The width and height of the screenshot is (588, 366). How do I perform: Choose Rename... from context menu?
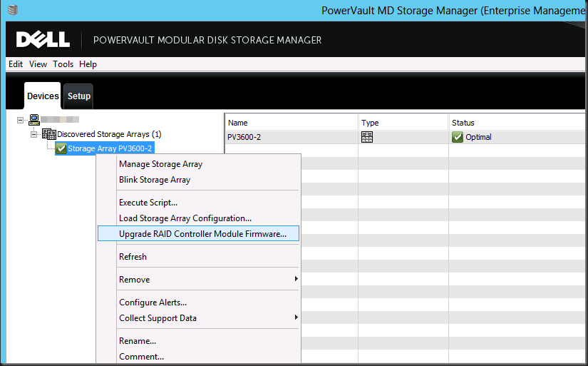coord(198,341)
